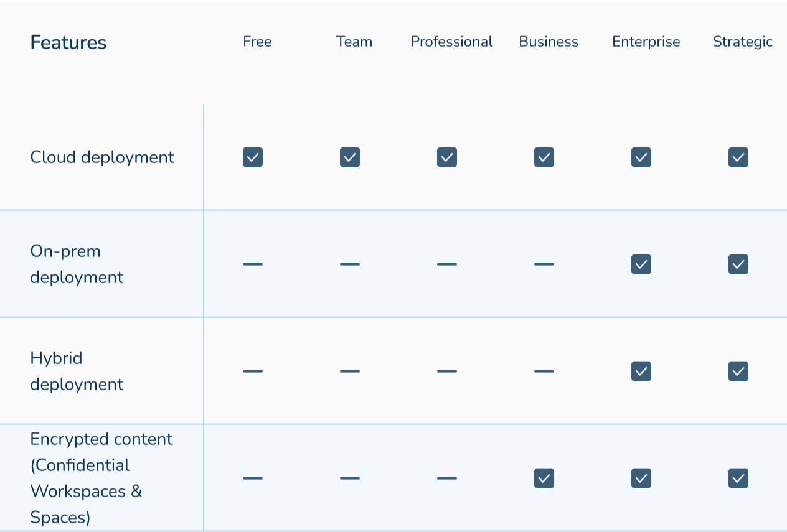Click the Strategic plan header label
The image size is (787, 532).
tap(742, 42)
